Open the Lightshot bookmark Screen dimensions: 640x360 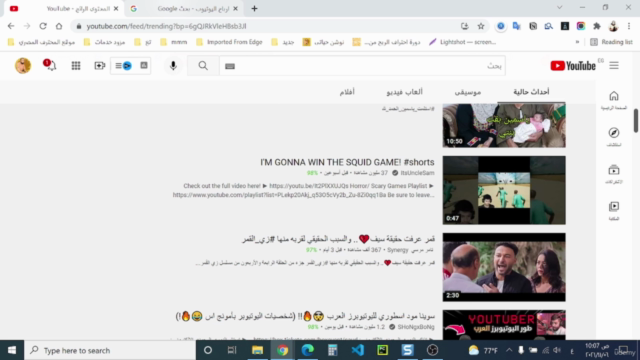tap(462, 42)
